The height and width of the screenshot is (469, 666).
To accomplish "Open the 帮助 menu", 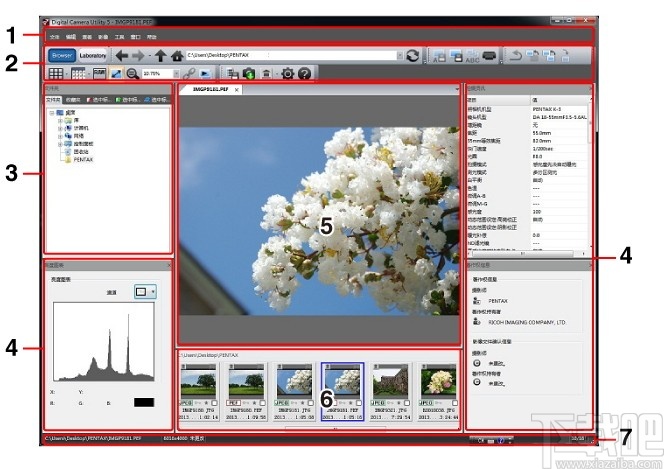I will point(152,37).
